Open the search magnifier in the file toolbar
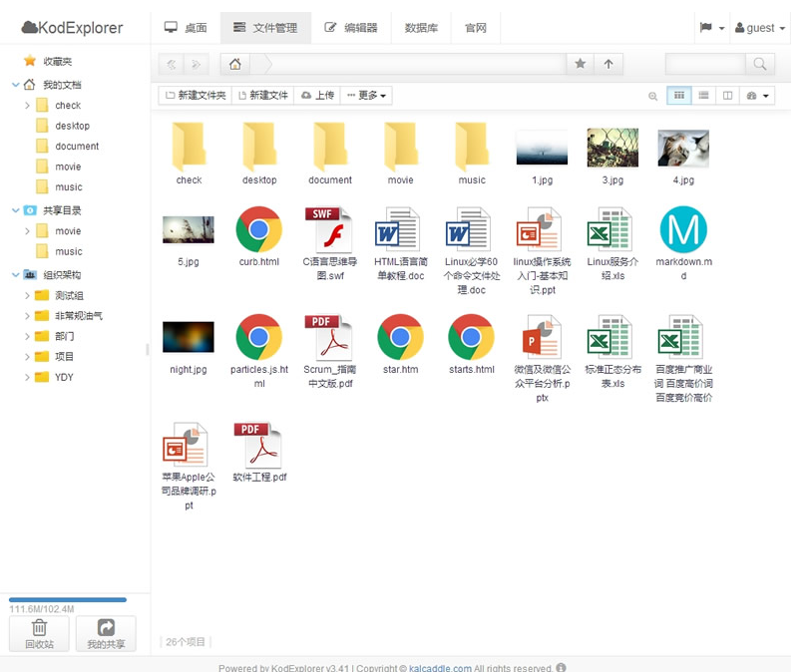This screenshot has width=811, height=672. click(x=653, y=96)
